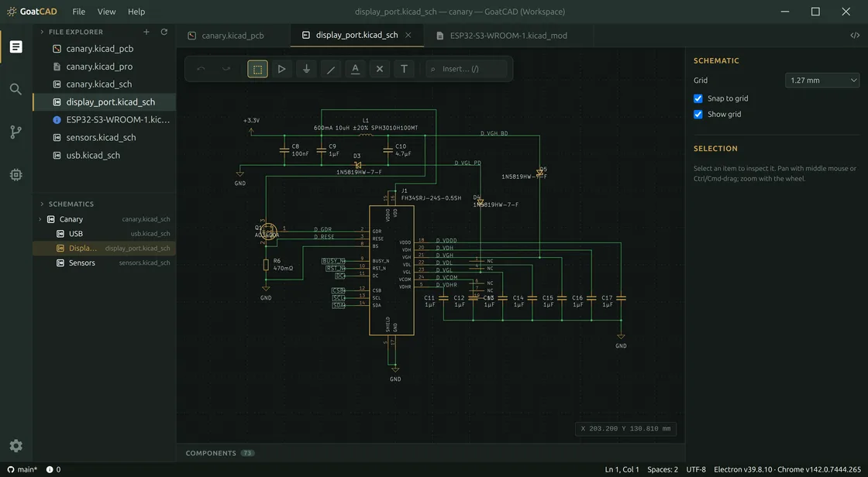Image resolution: width=868 pixels, height=477 pixels.
Task: Expand the COMPONENTS bottom panel
Action: pyautogui.click(x=219, y=453)
